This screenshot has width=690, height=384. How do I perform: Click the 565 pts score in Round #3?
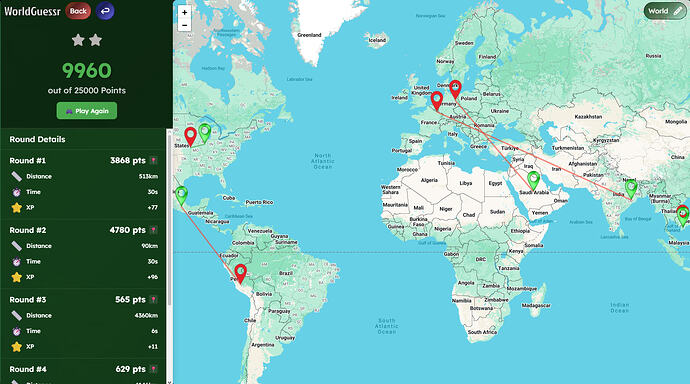pyautogui.click(x=130, y=300)
